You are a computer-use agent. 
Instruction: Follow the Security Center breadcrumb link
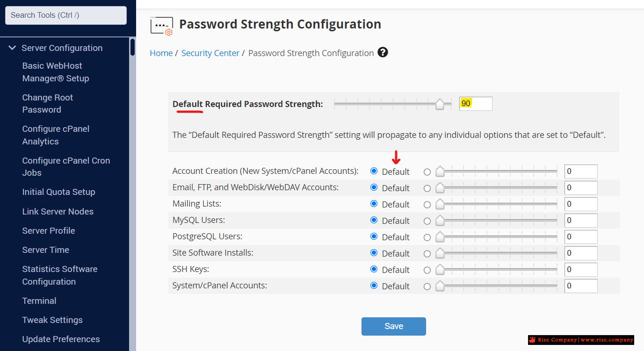click(210, 53)
